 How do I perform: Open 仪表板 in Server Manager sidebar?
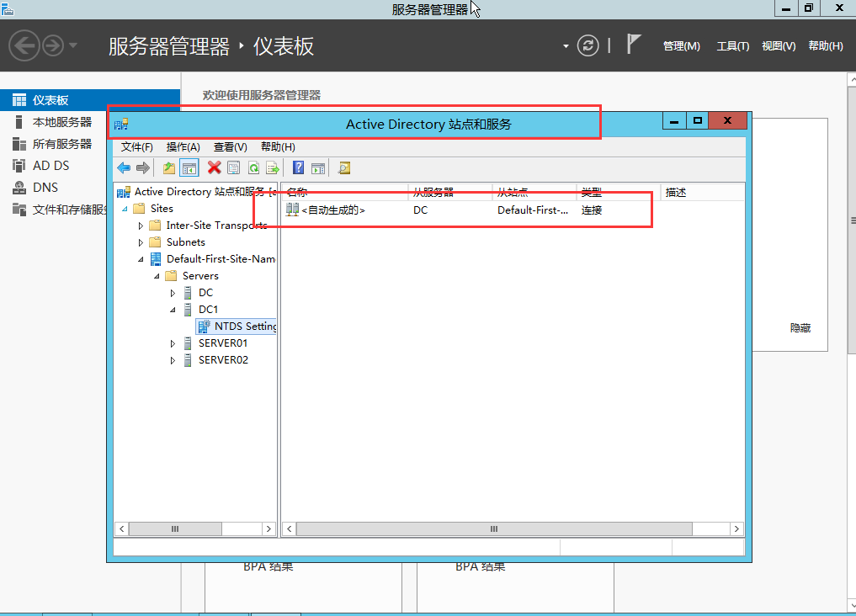tap(90, 100)
